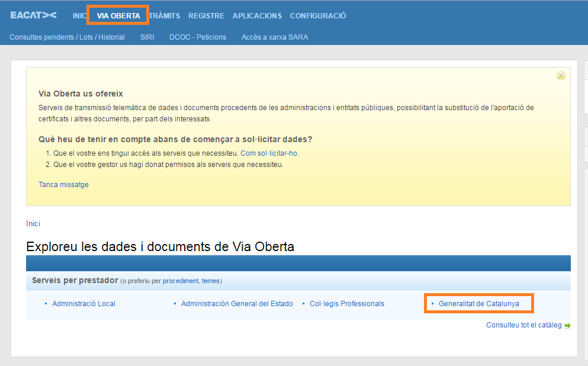Open DCOC - Peticions submenu
Screen dimensions: 588x366
click(198, 37)
